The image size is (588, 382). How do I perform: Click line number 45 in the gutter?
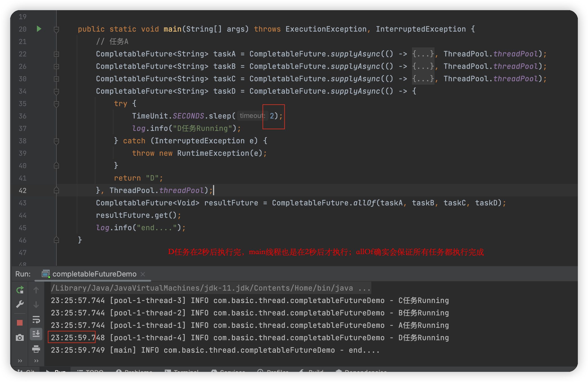[x=23, y=228]
